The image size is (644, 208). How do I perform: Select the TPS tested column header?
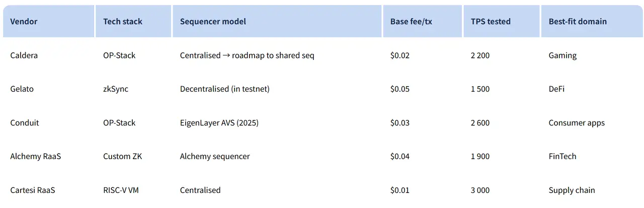pos(491,22)
